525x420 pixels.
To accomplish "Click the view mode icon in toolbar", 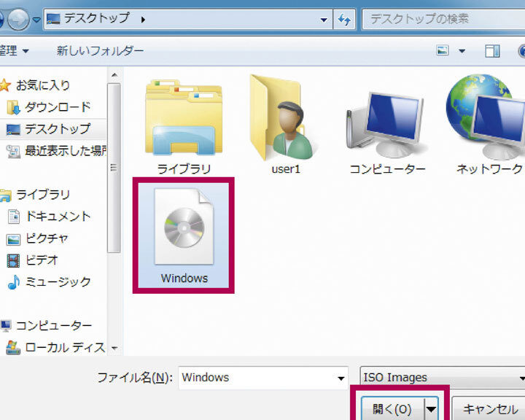I will point(443,51).
